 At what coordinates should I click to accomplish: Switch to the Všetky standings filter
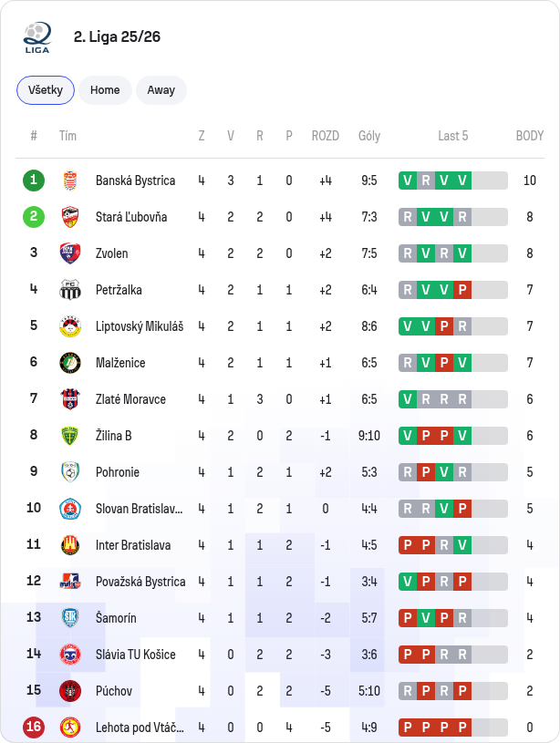46,90
